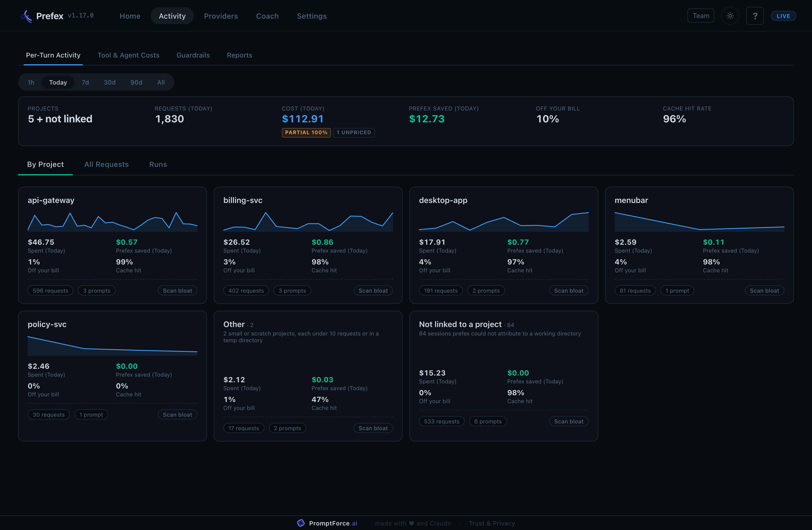
Task: Click the Team button
Action: [700, 16]
